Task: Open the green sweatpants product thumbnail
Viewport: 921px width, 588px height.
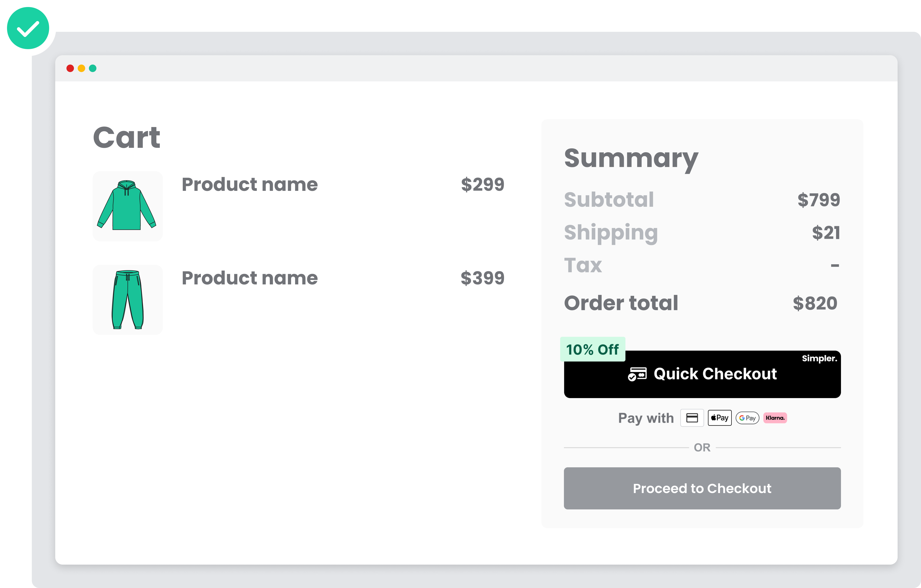Action: [x=127, y=300]
